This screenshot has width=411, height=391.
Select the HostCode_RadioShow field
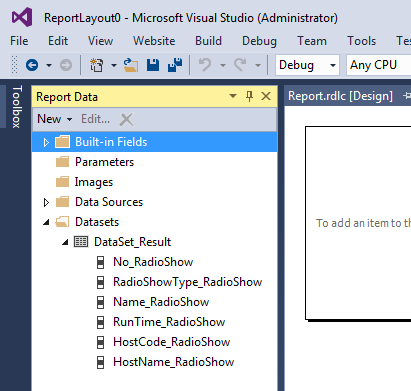(x=172, y=342)
